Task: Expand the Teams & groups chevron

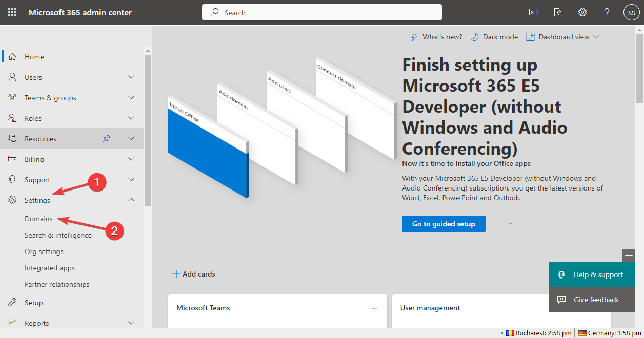Action: 131,98
